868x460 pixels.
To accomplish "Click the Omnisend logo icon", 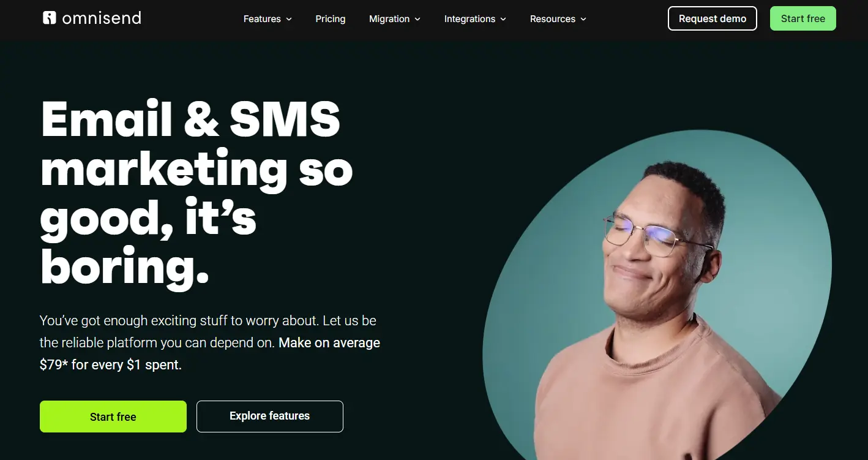I will pos(50,18).
